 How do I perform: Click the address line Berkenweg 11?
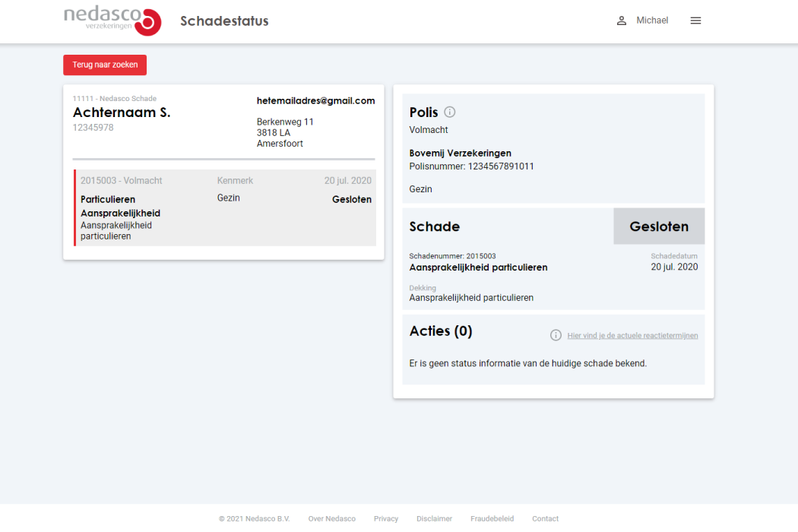(x=285, y=122)
